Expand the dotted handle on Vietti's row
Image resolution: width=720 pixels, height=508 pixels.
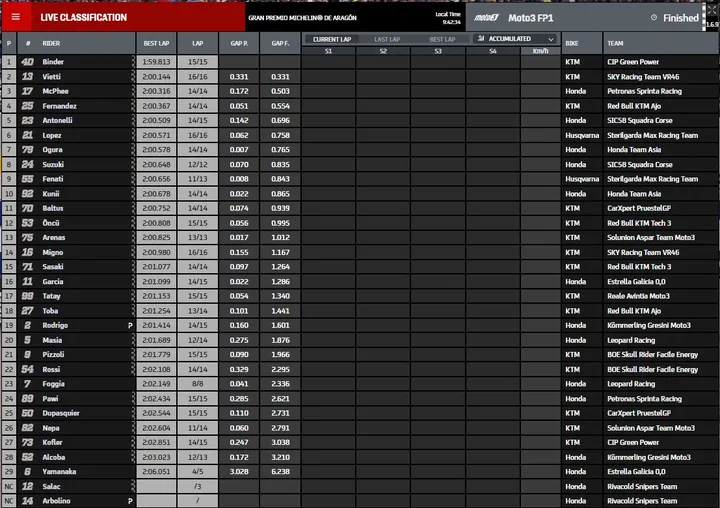click(133, 76)
